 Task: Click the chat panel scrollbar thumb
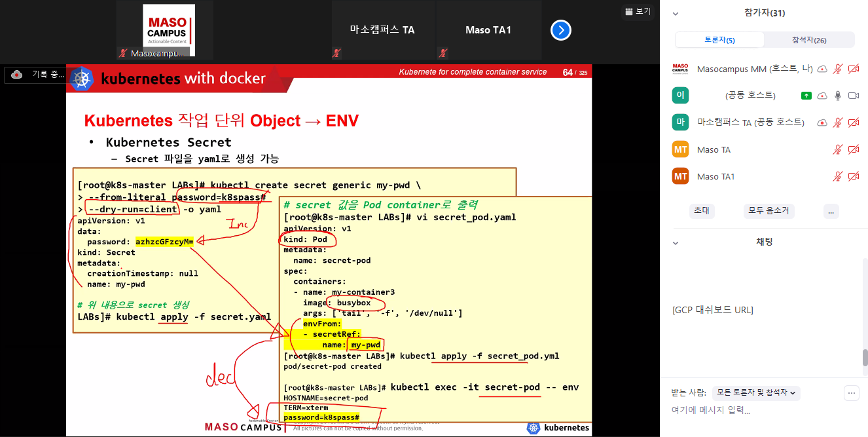(x=865, y=357)
